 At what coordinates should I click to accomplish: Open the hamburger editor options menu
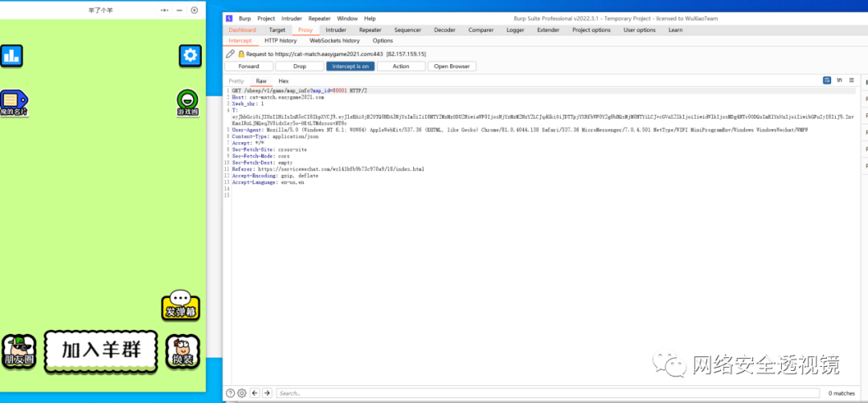(x=851, y=80)
